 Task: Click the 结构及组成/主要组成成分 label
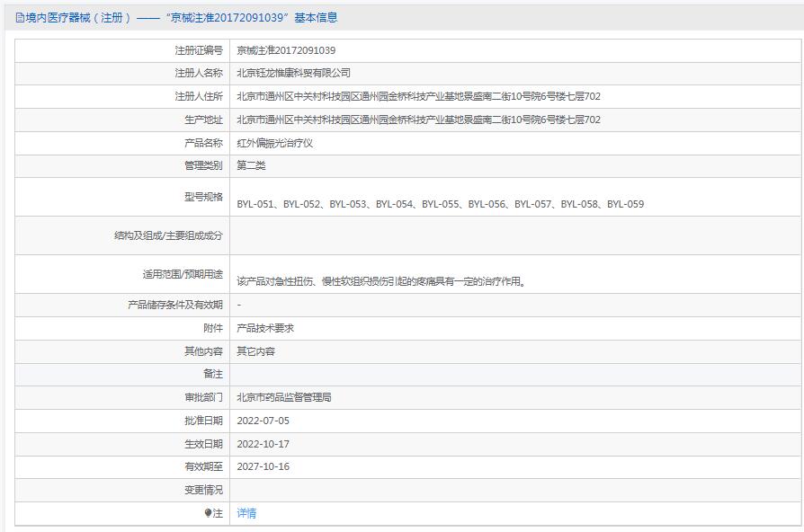point(169,235)
